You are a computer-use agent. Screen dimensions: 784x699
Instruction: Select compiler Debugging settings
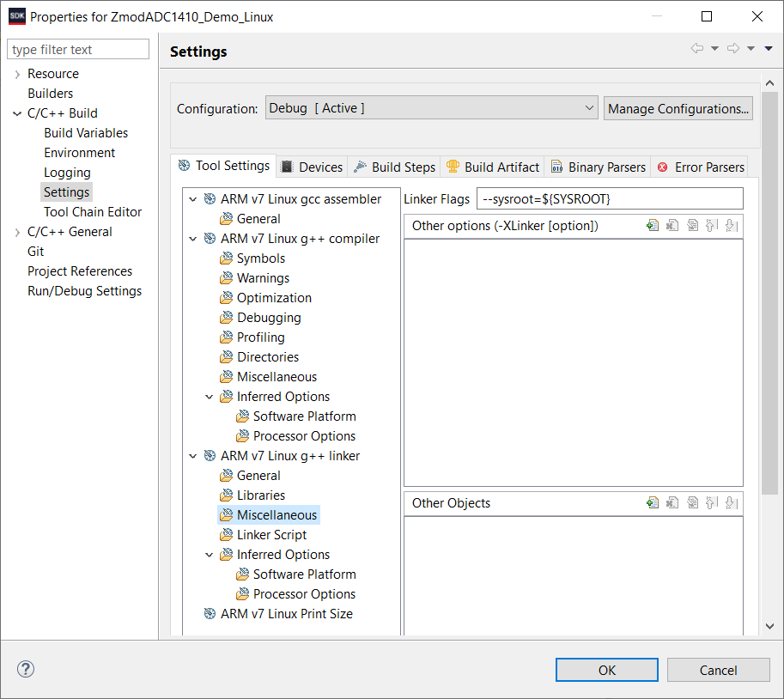click(x=269, y=318)
